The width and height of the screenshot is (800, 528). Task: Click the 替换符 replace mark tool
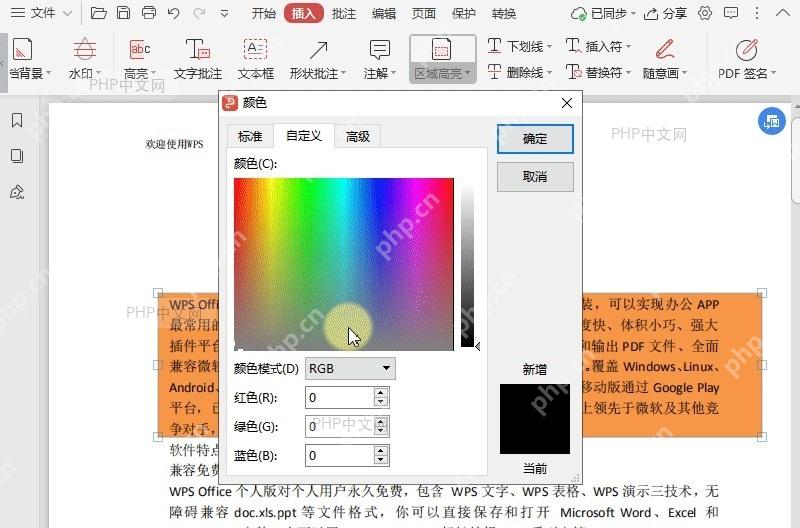(598, 72)
